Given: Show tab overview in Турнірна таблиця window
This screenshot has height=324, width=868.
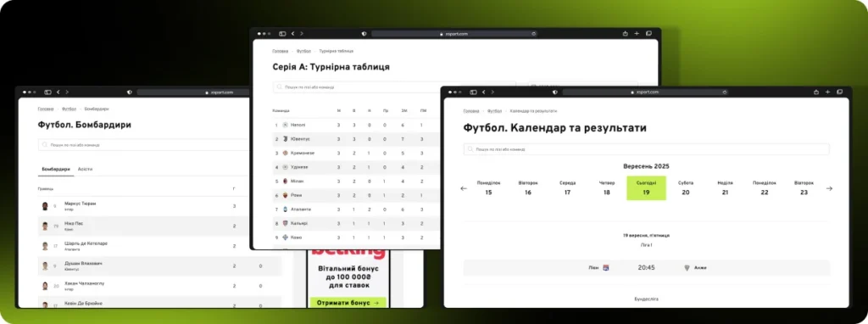Looking at the screenshot, I should tap(648, 34).
